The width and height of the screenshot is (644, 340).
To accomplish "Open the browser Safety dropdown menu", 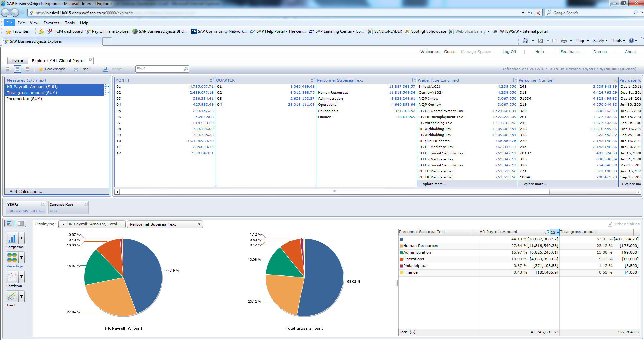I will pyautogui.click(x=600, y=41).
